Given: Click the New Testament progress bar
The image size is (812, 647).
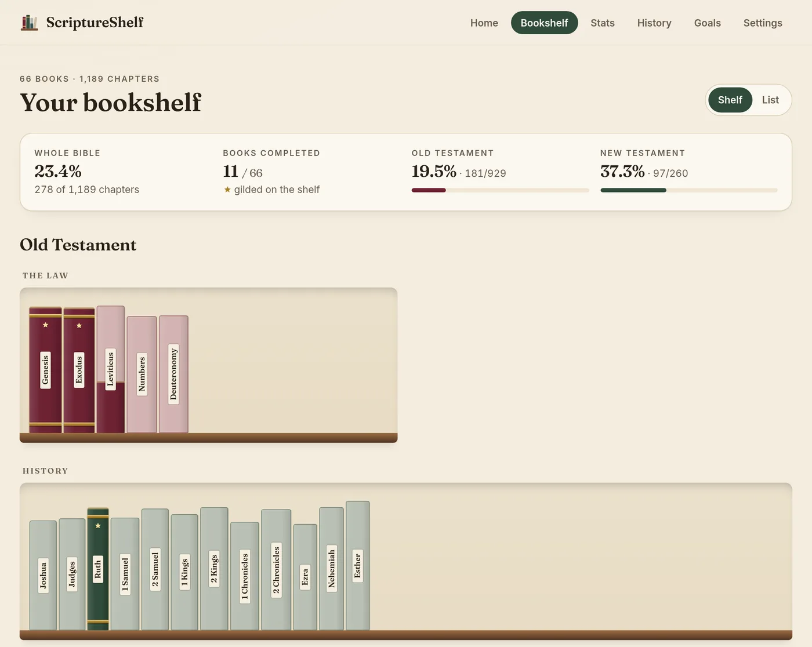Looking at the screenshot, I should [689, 190].
